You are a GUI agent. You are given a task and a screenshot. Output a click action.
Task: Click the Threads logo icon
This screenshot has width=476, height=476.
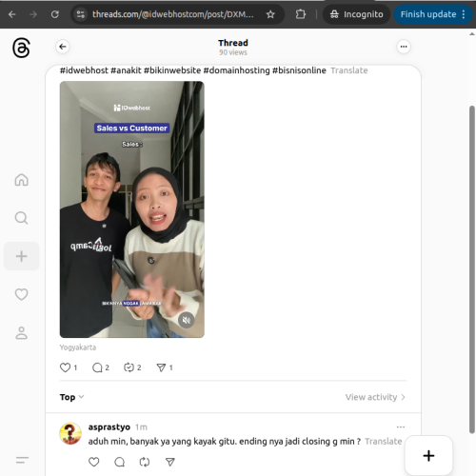[x=21, y=49]
